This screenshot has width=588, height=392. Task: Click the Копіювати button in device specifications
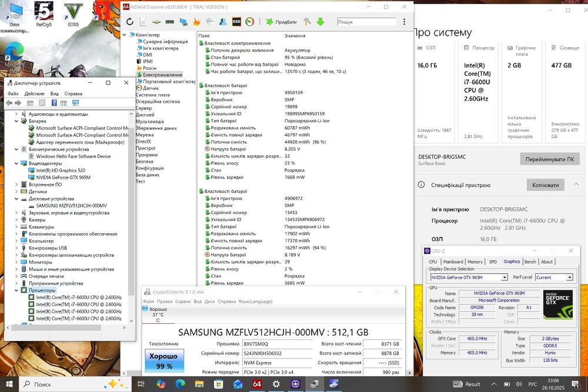click(x=545, y=185)
